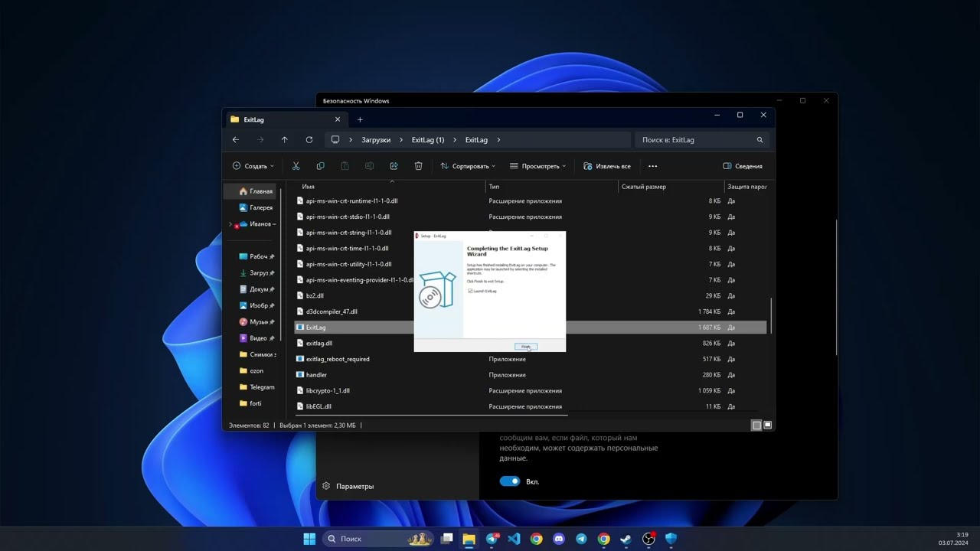This screenshot has height=551, width=980.
Task: Select api-ms-win-crt-runtime-l1-1-0.dll file
Action: 351,201
